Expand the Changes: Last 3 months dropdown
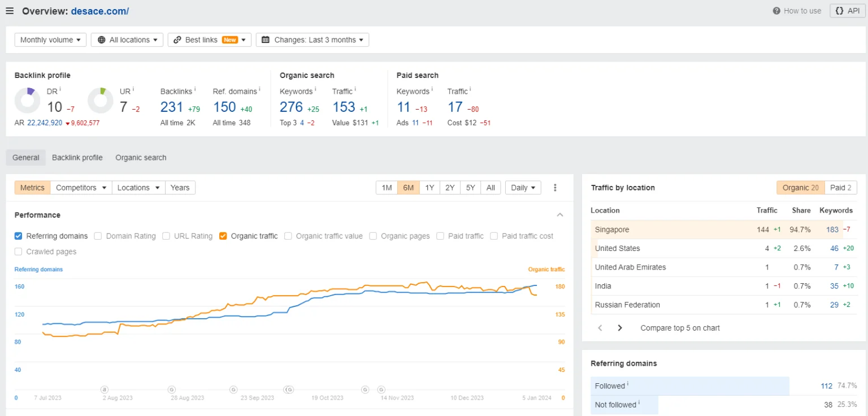Screen dimensions: 868x416 [x=312, y=40]
